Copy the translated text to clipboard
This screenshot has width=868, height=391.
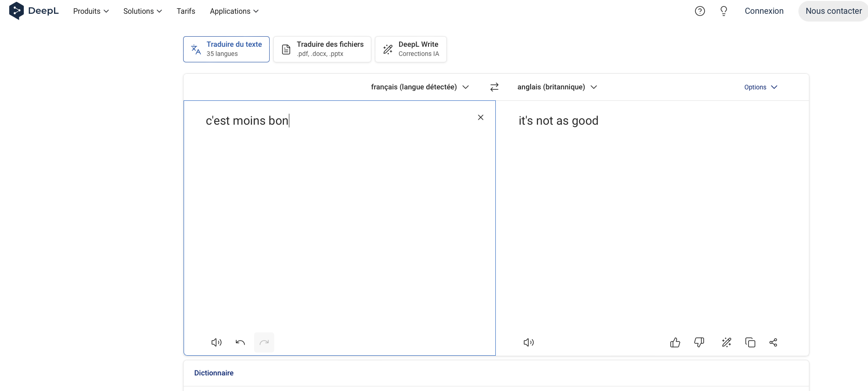(750, 342)
